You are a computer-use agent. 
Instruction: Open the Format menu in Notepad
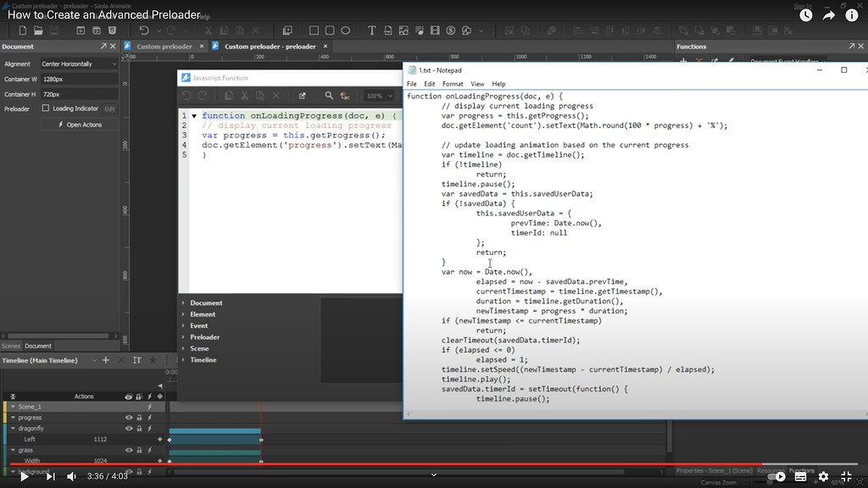point(454,84)
